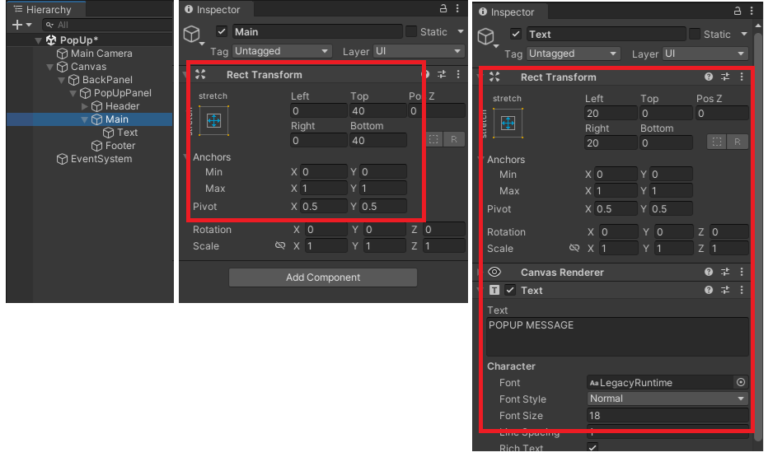Click the anchor preset stretch icon in Main inspector
The image size is (768, 457).
[x=212, y=120]
